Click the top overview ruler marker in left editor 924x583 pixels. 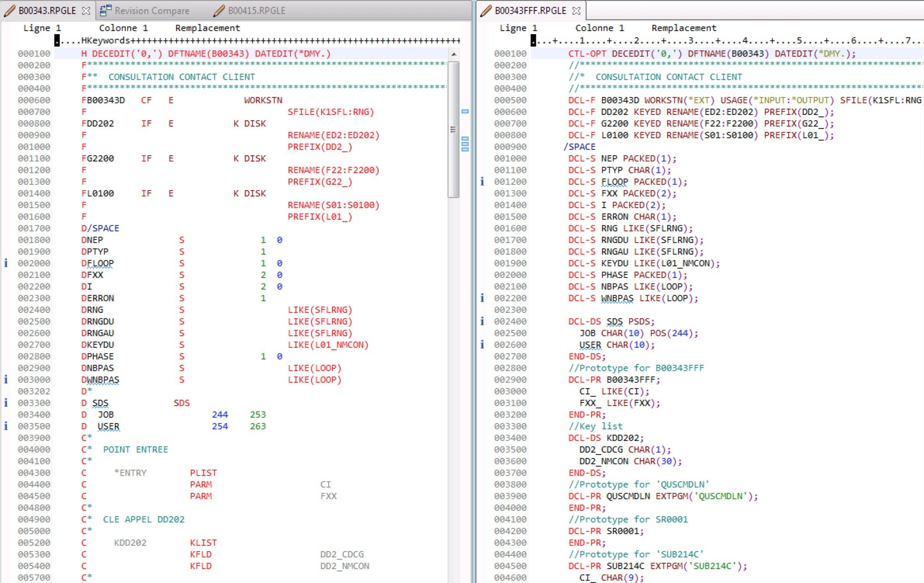tap(465, 111)
